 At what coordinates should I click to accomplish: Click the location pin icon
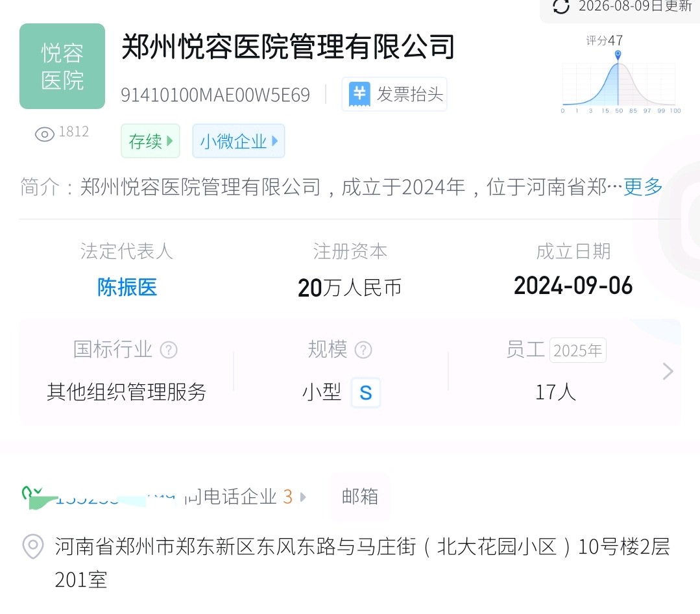click(x=33, y=546)
